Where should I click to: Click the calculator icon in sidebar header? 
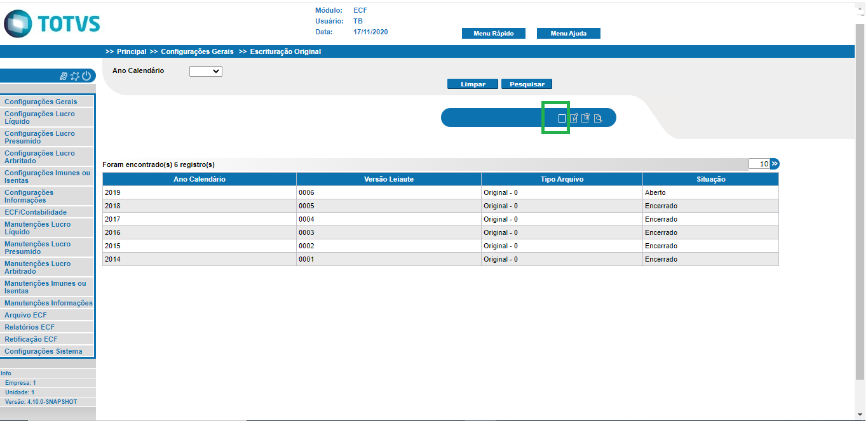[x=64, y=76]
